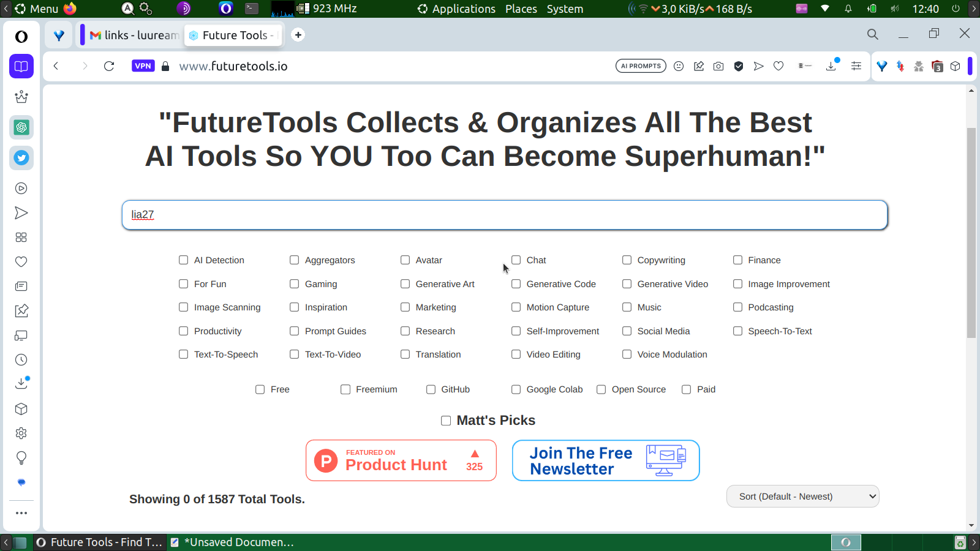The height and width of the screenshot is (551, 980).
Task: Launch Firefox from the top panel
Action: [70, 9]
